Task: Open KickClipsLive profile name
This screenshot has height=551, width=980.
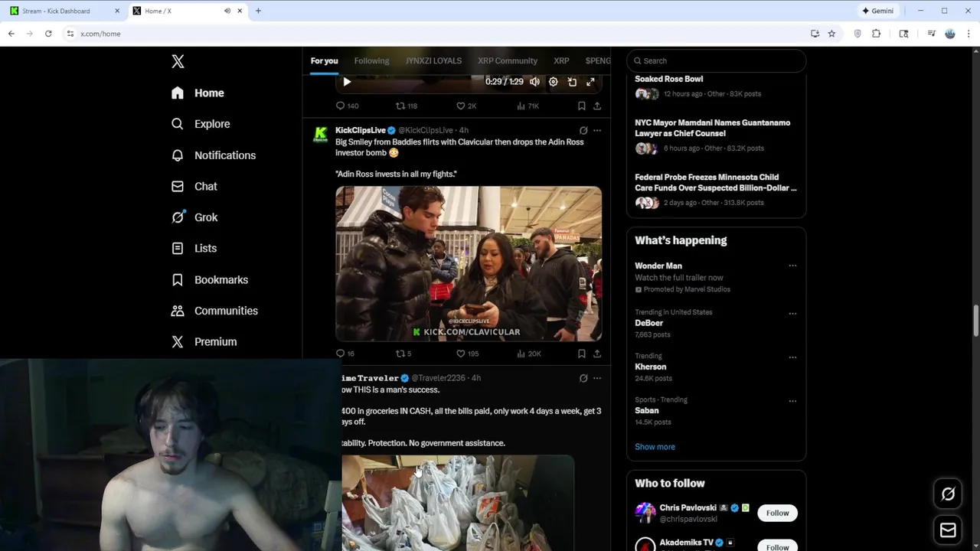Action: (361, 131)
